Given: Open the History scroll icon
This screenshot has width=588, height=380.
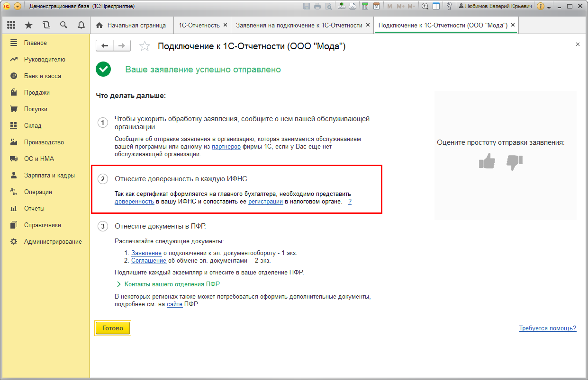Looking at the screenshot, I should (46, 25).
